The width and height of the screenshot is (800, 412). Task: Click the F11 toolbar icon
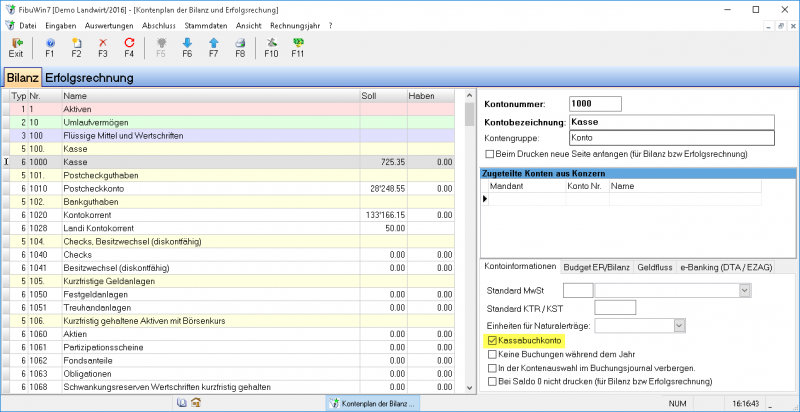tap(297, 47)
